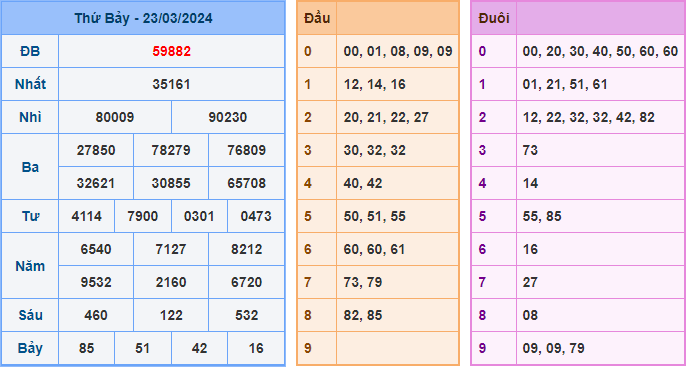Select Đuôi values 55, 85
This screenshot has width=687, height=367.
tap(542, 216)
